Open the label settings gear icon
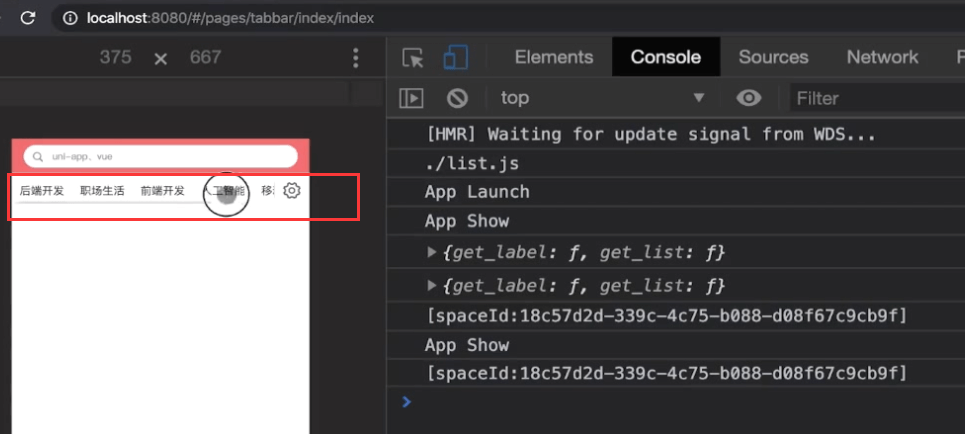Screen dimensions: 965x434 [x=292, y=191]
